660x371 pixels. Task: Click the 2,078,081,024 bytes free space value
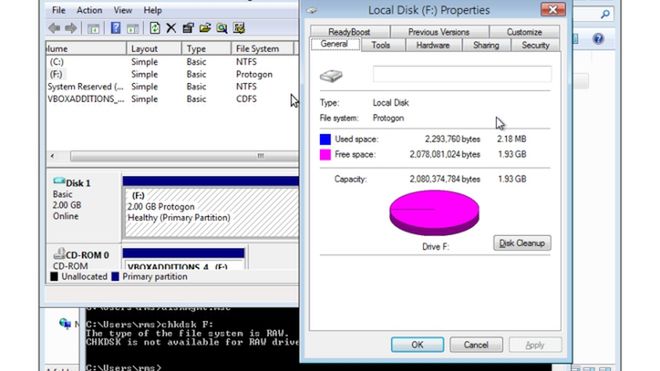pos(444,155)
